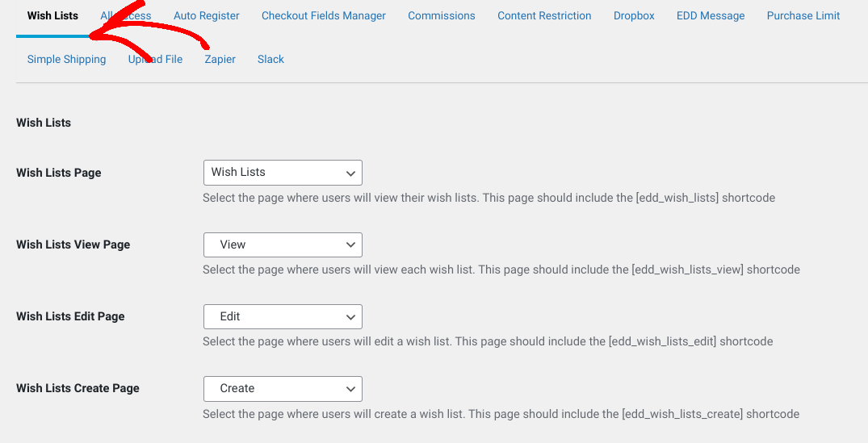This screenshot has height=443, width=868.
Task: Open the All Access tab
Action: coord(126,16)
